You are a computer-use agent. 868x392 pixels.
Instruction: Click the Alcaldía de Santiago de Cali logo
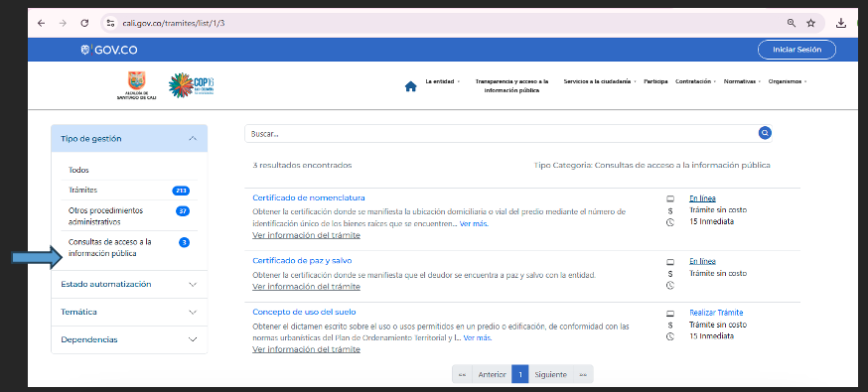coord(136,85)
